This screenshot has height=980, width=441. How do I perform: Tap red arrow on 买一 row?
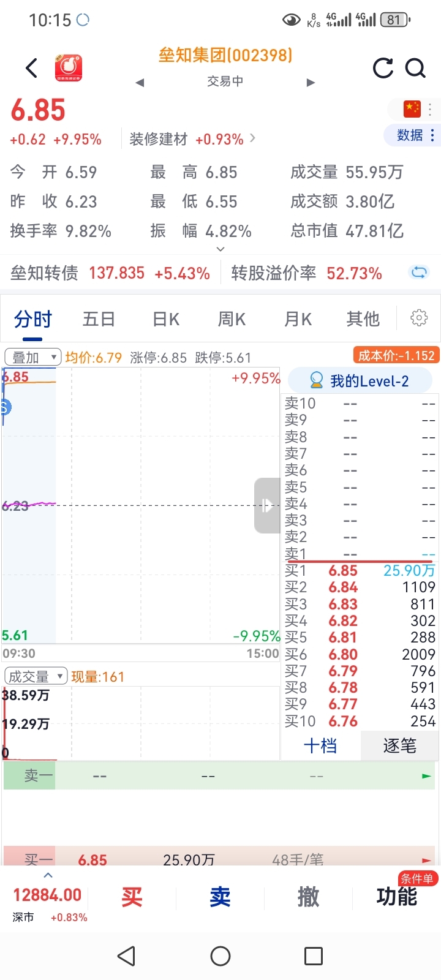point(426,860)
